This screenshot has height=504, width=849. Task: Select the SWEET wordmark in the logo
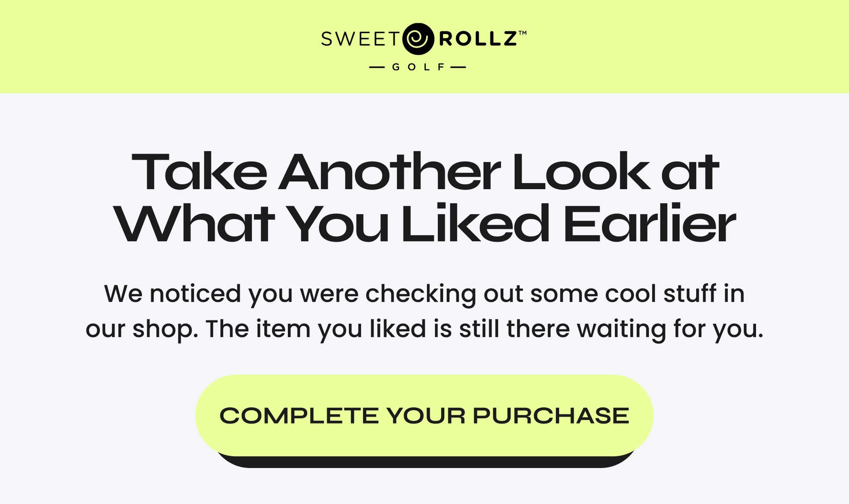(360, 39)
